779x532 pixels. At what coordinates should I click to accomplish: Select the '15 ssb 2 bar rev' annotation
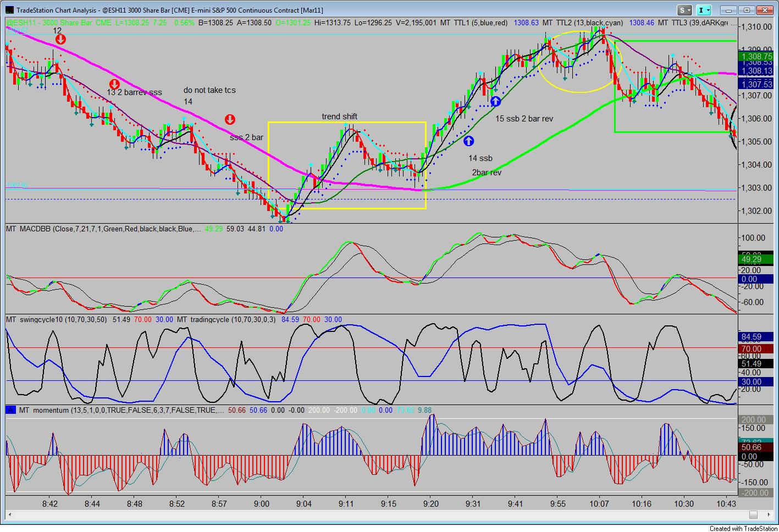(x=524, y=119)
